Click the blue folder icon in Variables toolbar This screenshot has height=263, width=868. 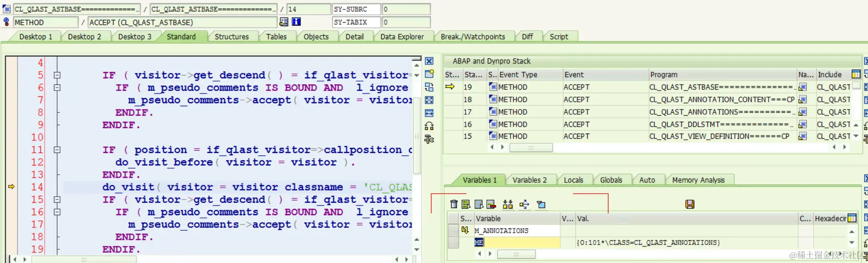pyautogui.click(x=541, y=204)
